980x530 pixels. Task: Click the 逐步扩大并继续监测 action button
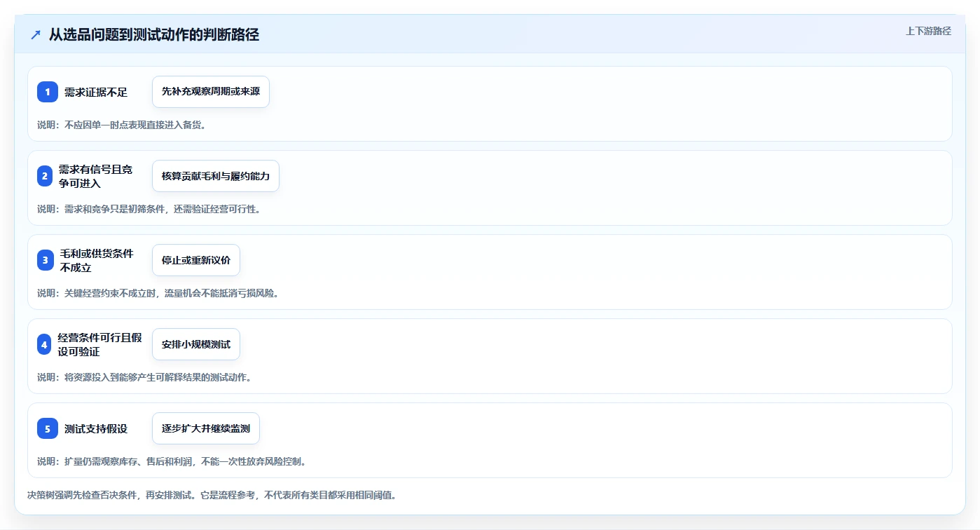(206, 428)
